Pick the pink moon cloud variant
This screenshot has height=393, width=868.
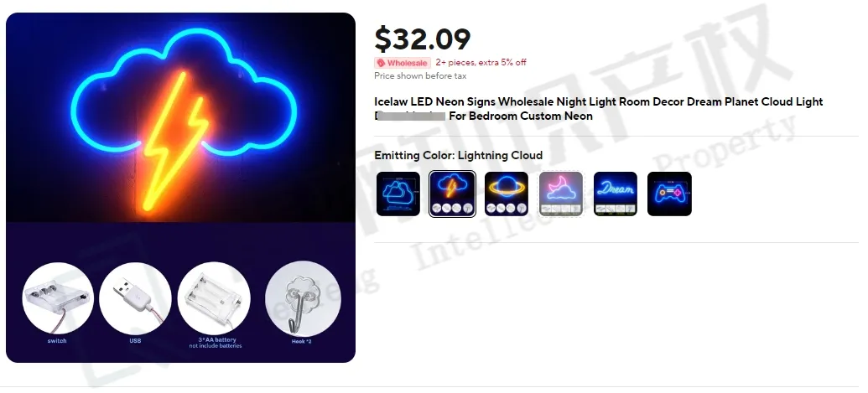coord(561,194)
